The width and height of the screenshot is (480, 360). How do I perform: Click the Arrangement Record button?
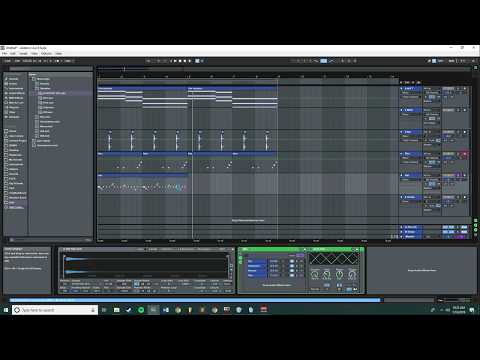pyautogui.click(x=185, y=61)
